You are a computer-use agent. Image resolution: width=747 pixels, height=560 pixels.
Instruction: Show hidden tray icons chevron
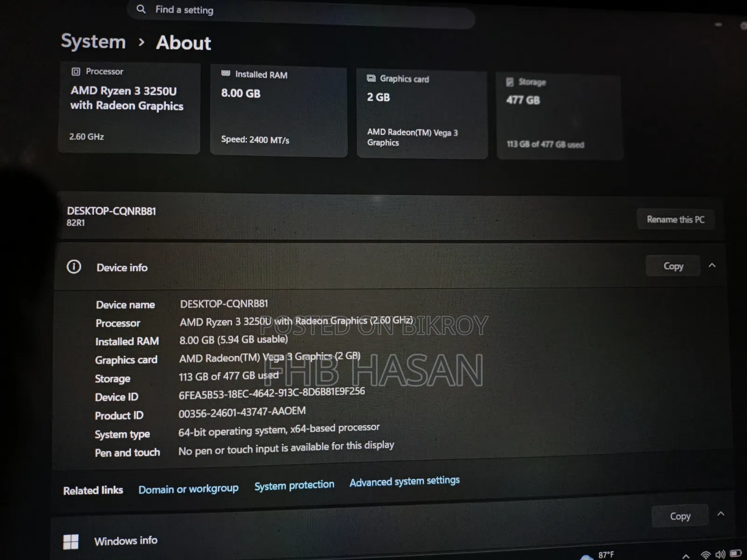point(686,556)
